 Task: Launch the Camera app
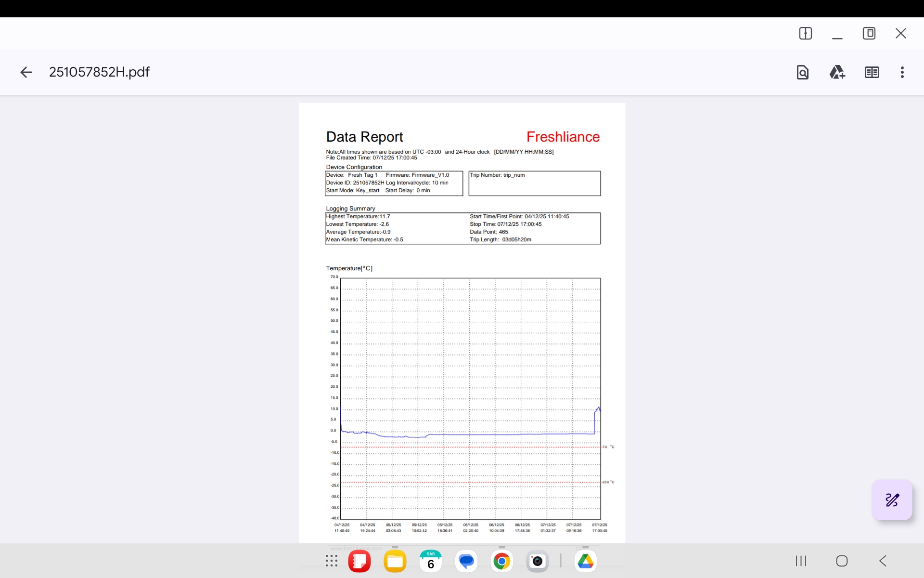point(537,561)
